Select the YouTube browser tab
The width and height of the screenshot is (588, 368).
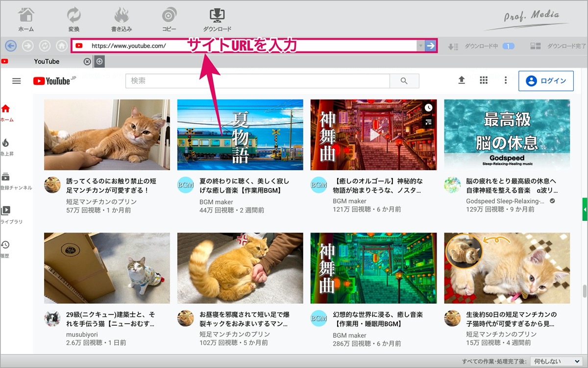point(47,61)
